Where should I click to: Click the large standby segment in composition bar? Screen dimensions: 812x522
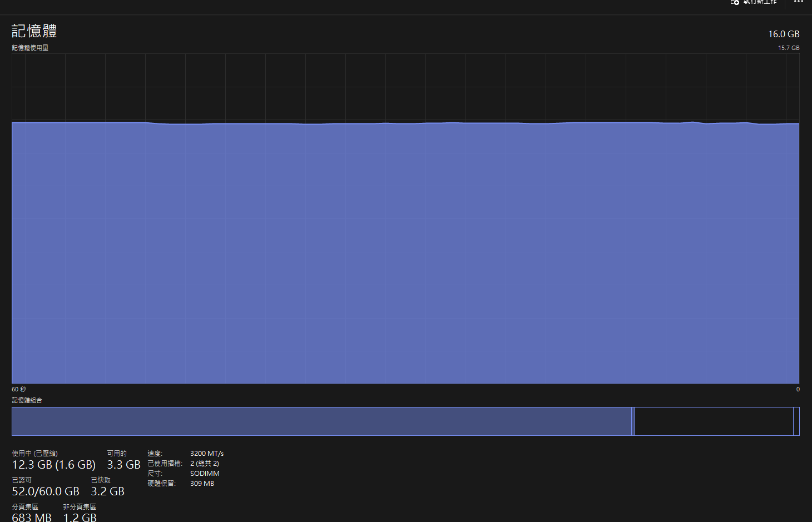click(x=713, y=421)
